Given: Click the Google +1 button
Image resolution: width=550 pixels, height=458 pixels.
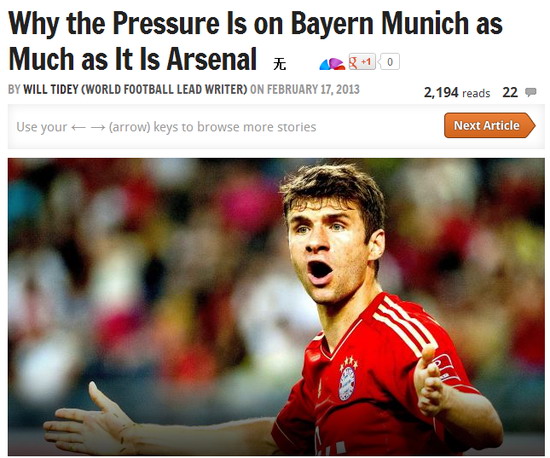Looking at the screenshot, I should tap(362, 62).
